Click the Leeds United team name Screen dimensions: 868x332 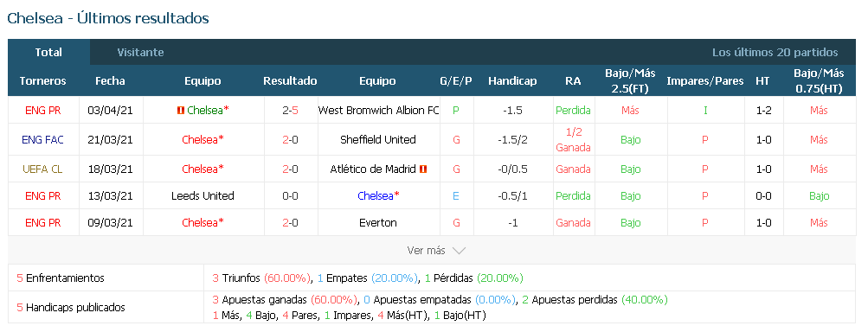[203, 196]
